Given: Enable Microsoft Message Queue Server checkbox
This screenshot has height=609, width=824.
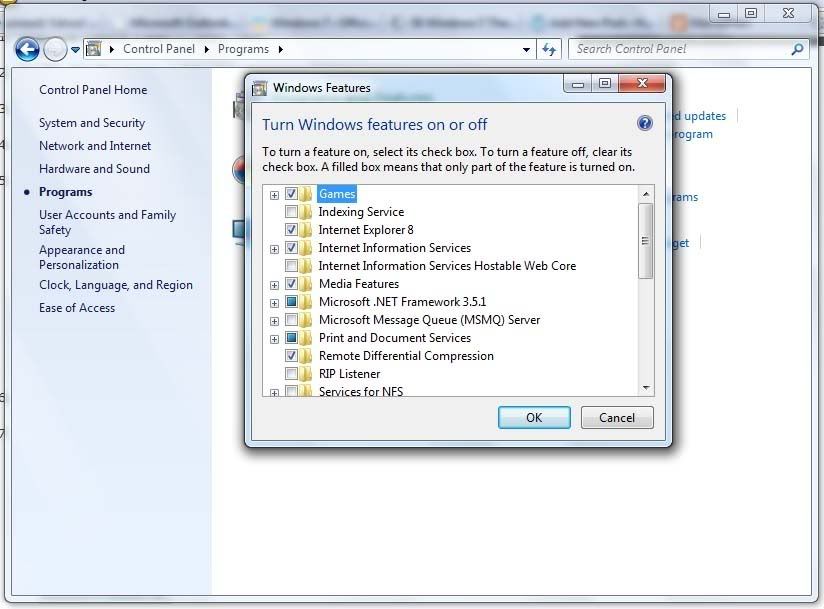Looking at the screenshot, I should click(291, 320).
